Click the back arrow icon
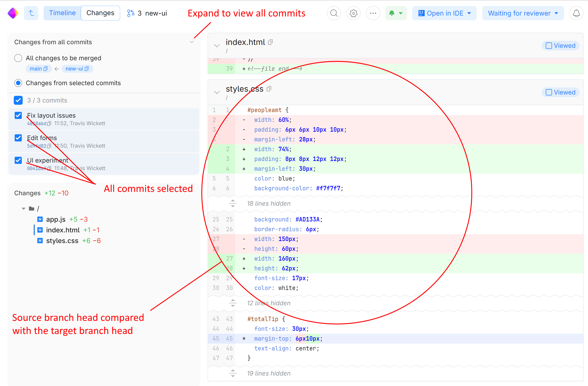The height and width of the screenshot is (386, 588). [31, 13]
